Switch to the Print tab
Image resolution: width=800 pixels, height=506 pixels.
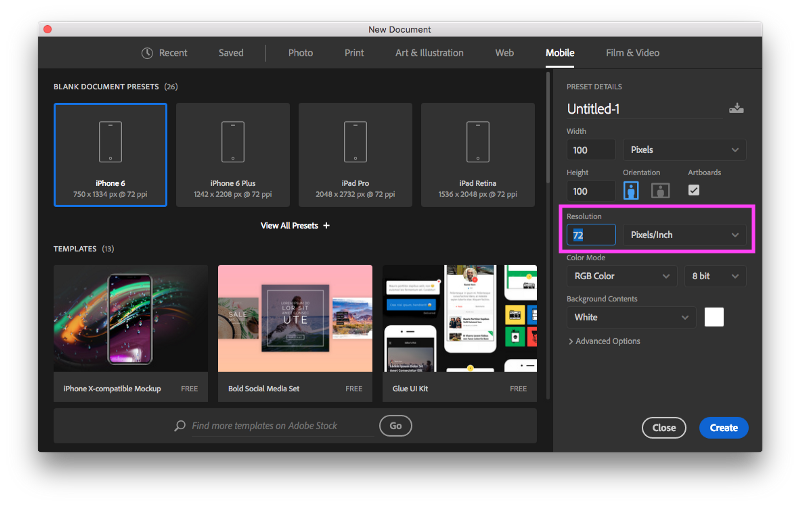(x=354, y=53)
